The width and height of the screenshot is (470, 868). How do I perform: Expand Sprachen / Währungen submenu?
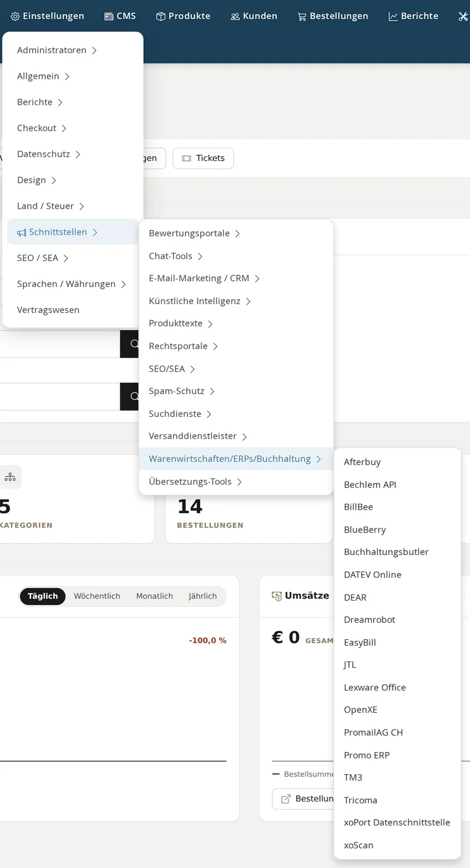[x=73, y=284]
